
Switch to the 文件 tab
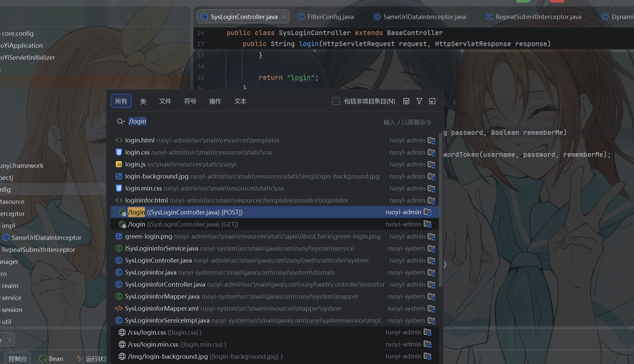(165, 101)
